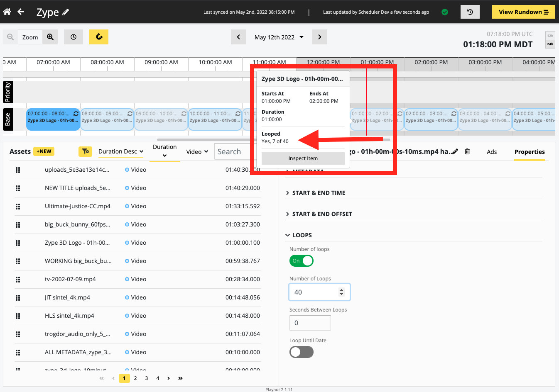
Task: Grab handle for big_buck_bunny_60fps row
Action: pyautogui.click(x=18, y=224)
